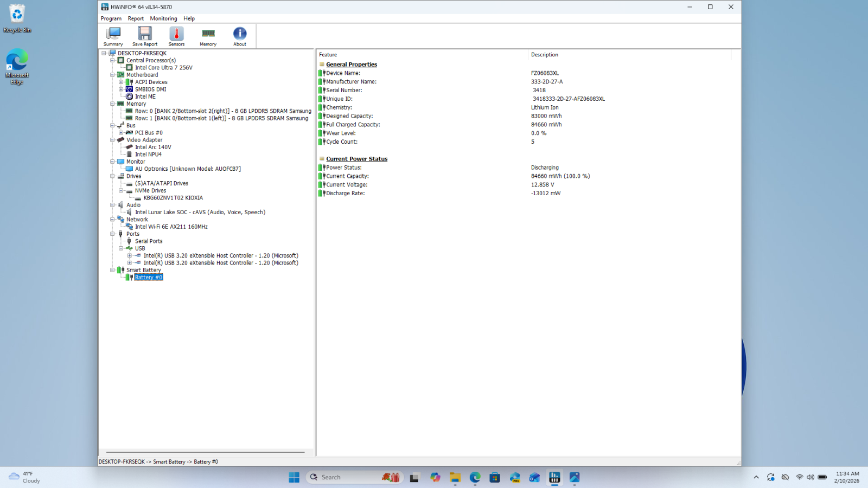Select Intel Core Ultra 7 256V entry
Viewport: 868px width, 488px height.
pos(163,68)
